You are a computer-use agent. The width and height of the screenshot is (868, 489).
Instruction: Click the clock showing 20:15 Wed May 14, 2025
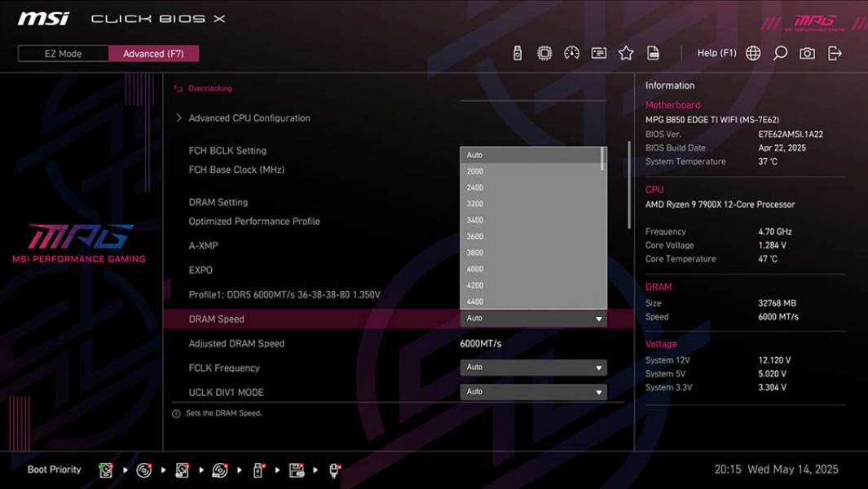tap(776, 469)
